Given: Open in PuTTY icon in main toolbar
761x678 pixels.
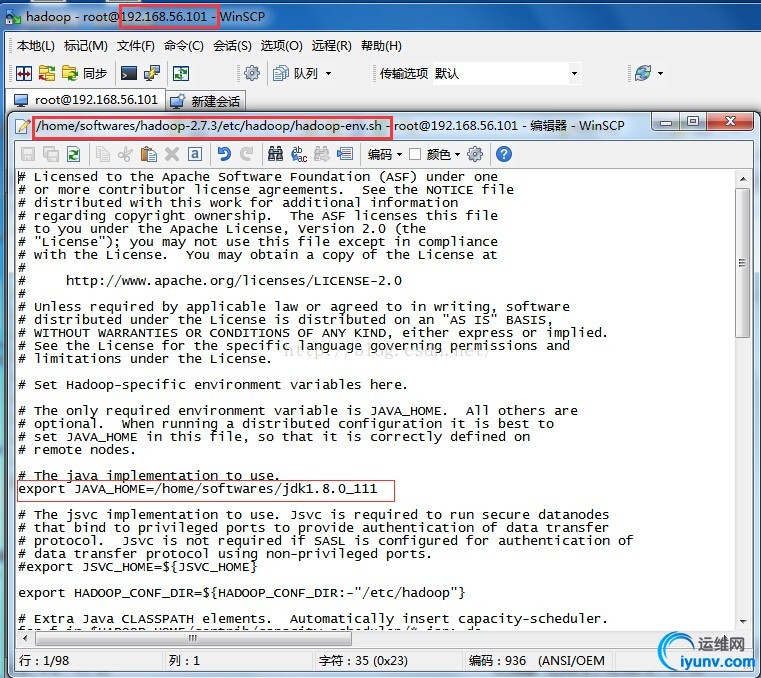Looking at the screenshot, I should pyautogui.click(x=152, y=73).
